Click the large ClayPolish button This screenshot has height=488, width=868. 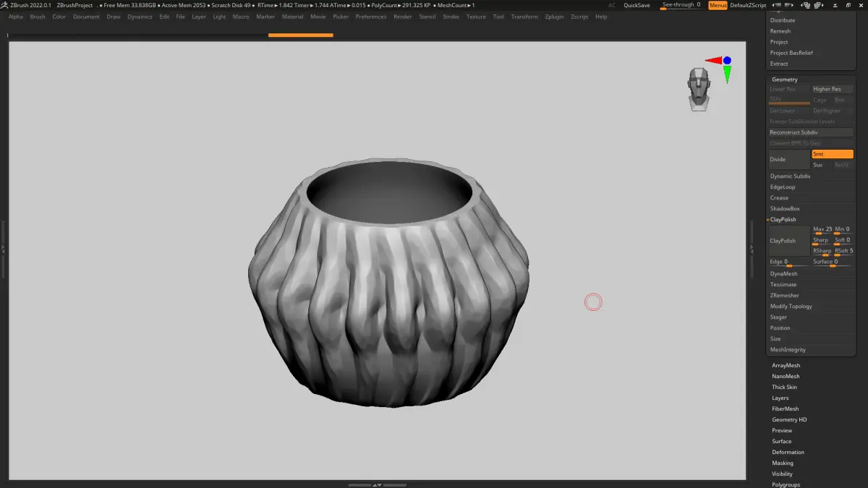coord(789,241)
